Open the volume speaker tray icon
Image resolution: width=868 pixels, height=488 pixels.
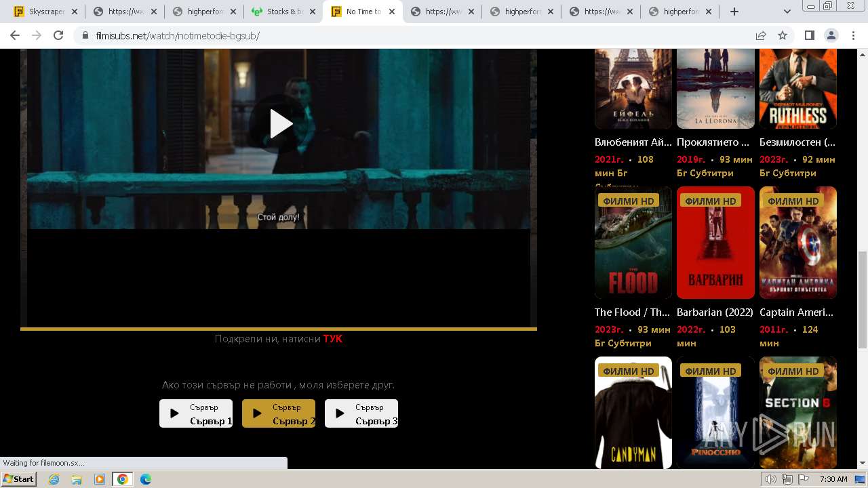coord(770,479)
